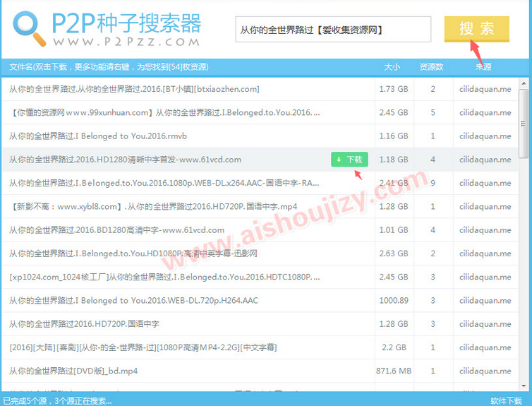The image size is (532, 406).
Task: Select the 1080P高清MP4-2.2G result row
Action: [260, 347]
